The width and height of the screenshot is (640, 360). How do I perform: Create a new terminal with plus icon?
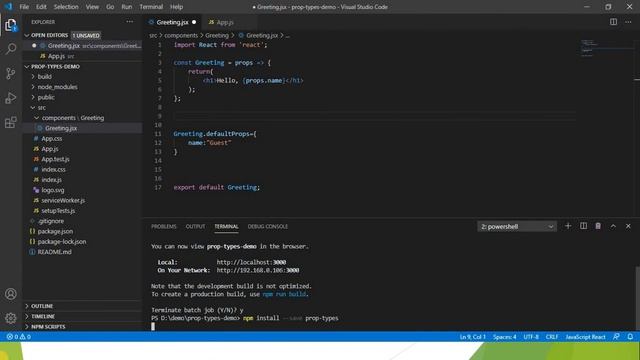click(x=568, y=226)
